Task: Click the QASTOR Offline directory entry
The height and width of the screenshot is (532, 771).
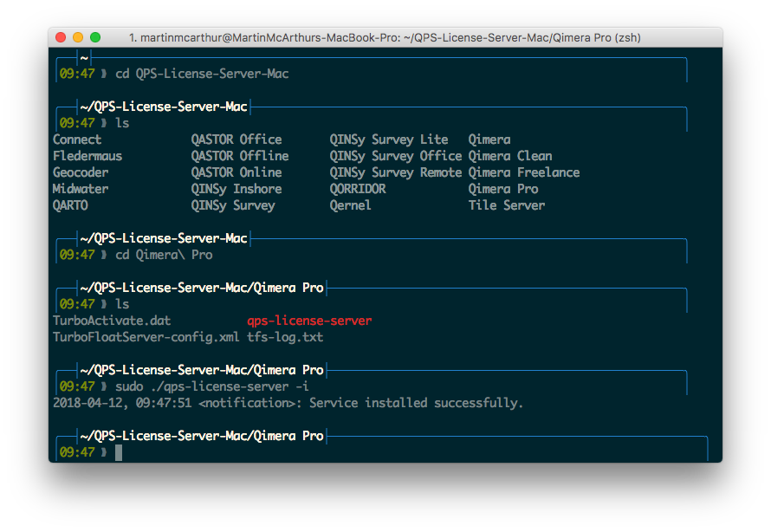Action: [240, 156]
